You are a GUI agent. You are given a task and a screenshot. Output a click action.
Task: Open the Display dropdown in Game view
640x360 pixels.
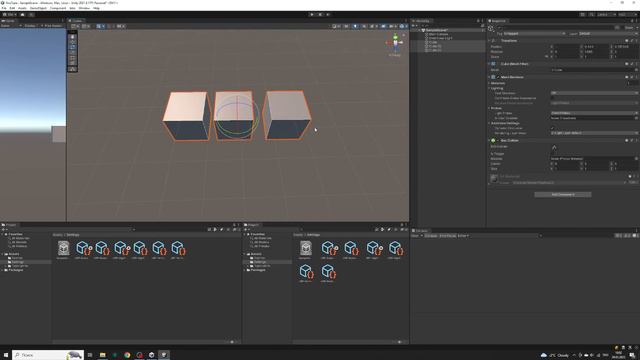31,26
